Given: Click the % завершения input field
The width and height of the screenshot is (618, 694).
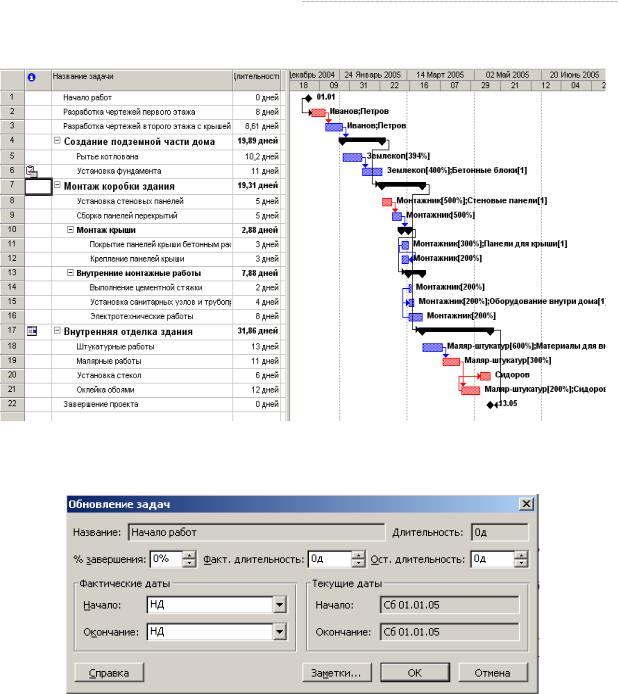Looking at the screenshot, I should [x=166, y=559].
